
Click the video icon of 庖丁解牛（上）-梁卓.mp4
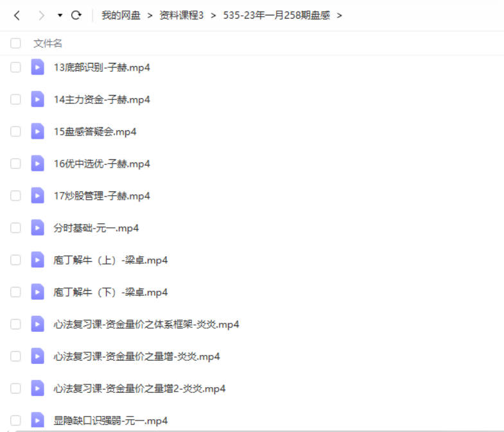pyautogui.click(x=37, y=260)
